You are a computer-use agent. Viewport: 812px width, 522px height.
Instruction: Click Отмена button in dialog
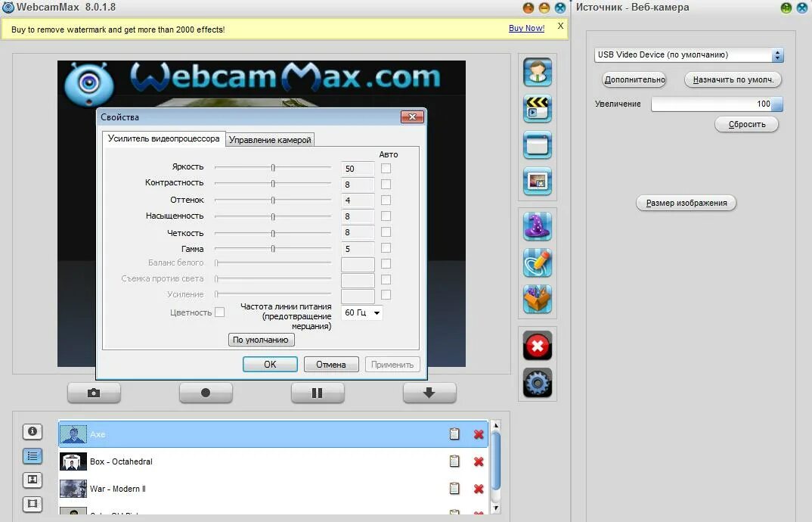click(331, 365)
